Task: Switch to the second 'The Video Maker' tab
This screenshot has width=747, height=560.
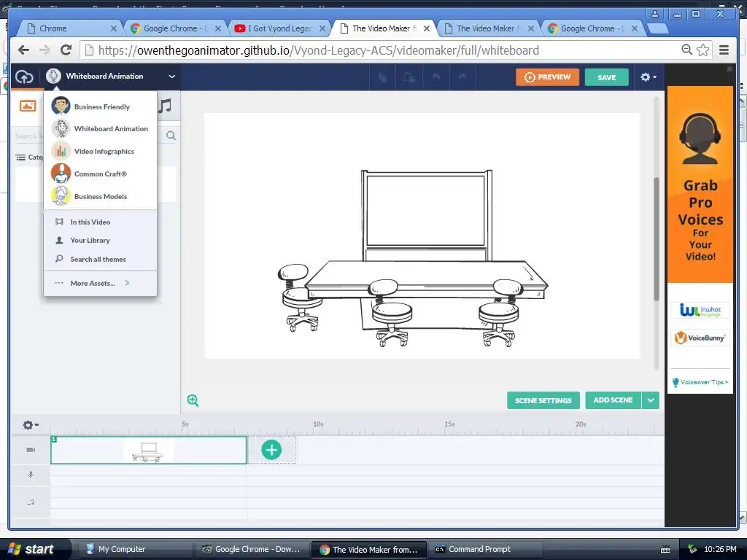Action: point(487,28)
